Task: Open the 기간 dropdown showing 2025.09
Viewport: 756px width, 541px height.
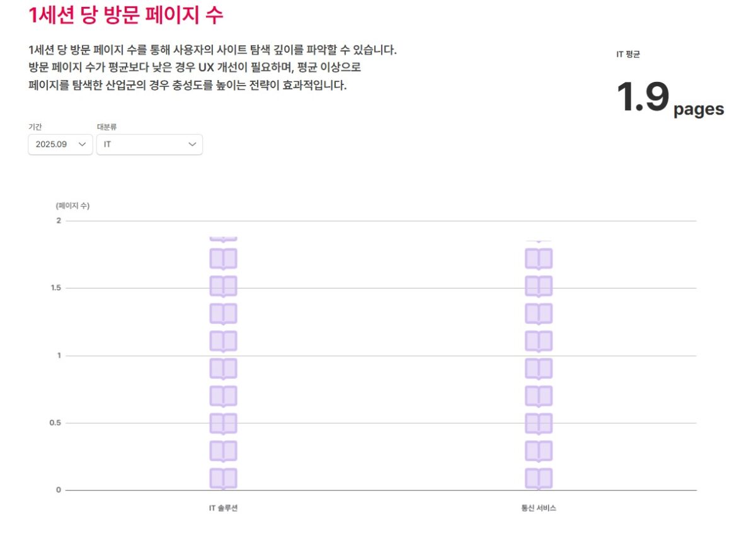Action: point(60,144)
